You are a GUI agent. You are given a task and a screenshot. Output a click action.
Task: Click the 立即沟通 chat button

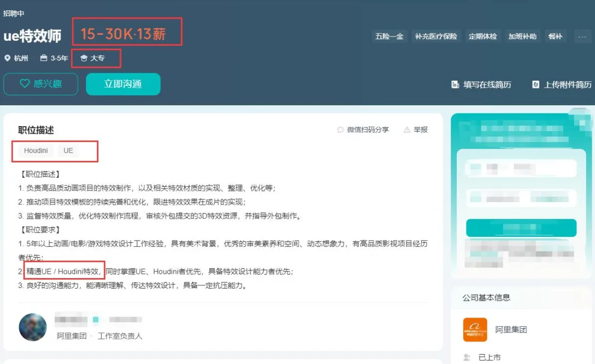tap(123, 84)
